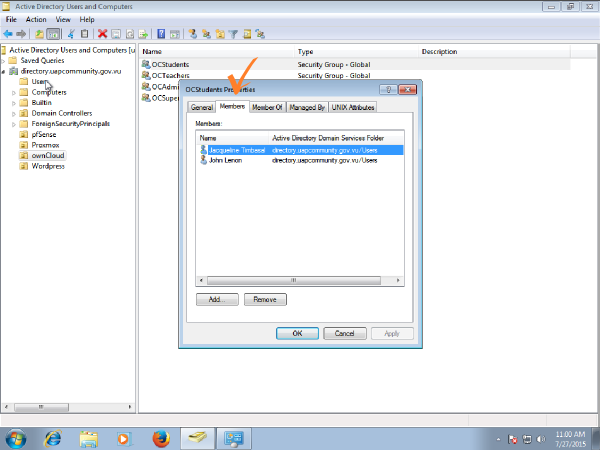Go up one level with folder icon
600x450 pixels.
(39, 34)
